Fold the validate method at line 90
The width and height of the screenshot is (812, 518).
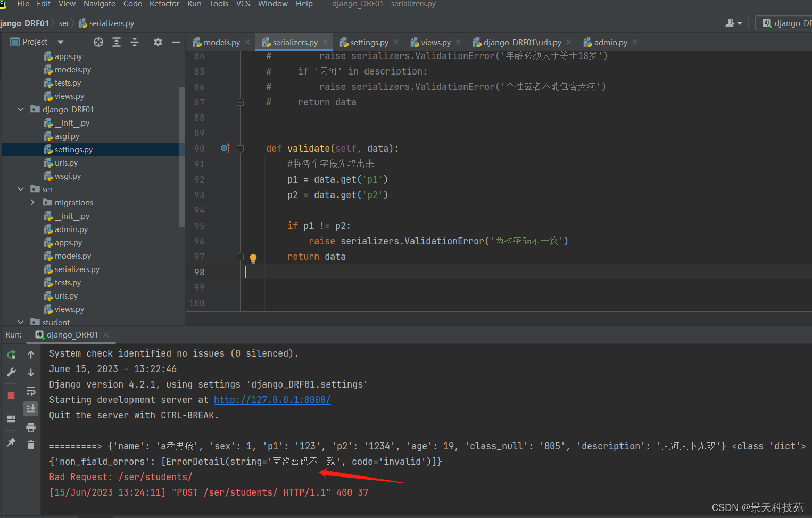tap(240, 149)
